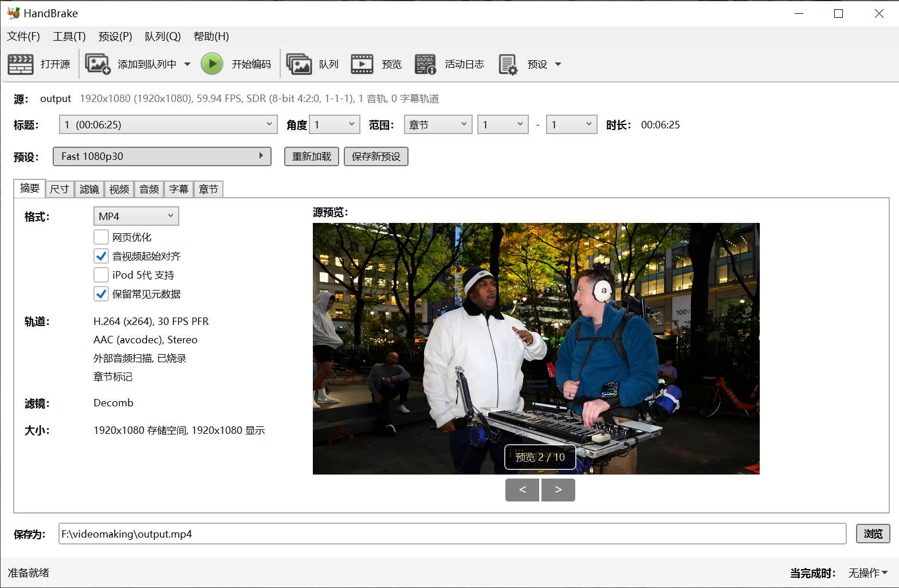Image resolution: width=899 pixels, height=588 pixels.
Task: Enable the 网页优化 checkbox
Action: pyautogui.click(x=101, y=237)
